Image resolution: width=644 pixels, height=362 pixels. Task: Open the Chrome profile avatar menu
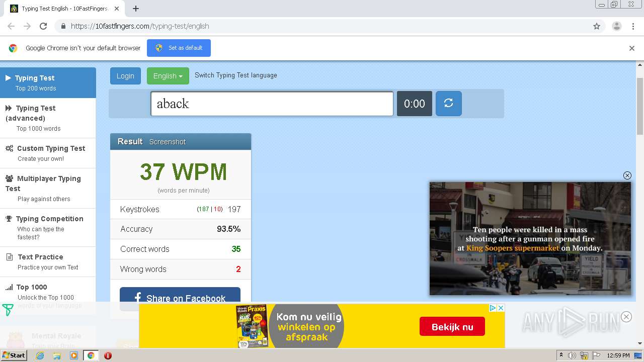[616, 26]
